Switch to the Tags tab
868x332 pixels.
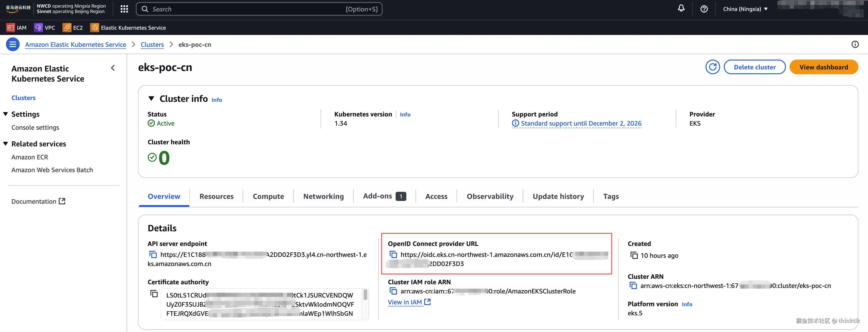(611, 196)
